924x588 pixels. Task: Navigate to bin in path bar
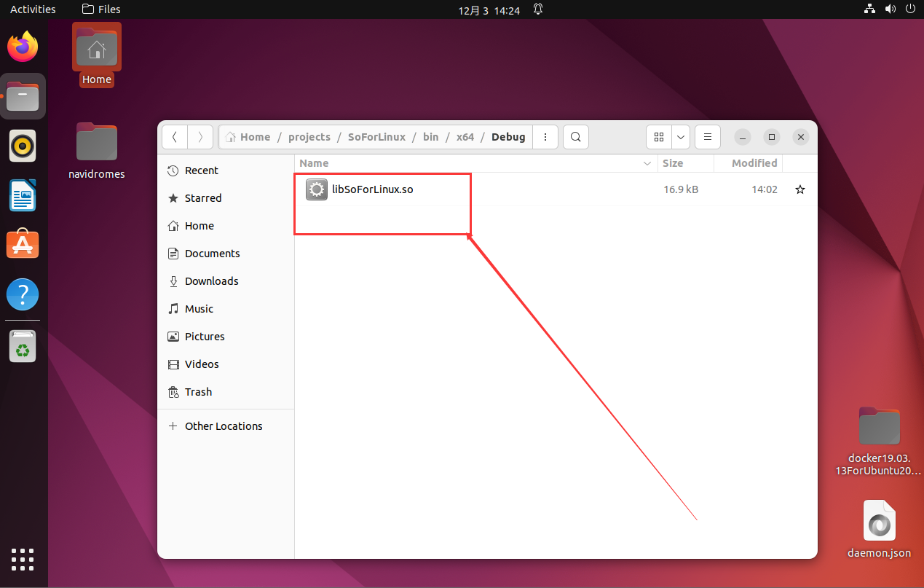pyautogui.click(x=431, y=137)
